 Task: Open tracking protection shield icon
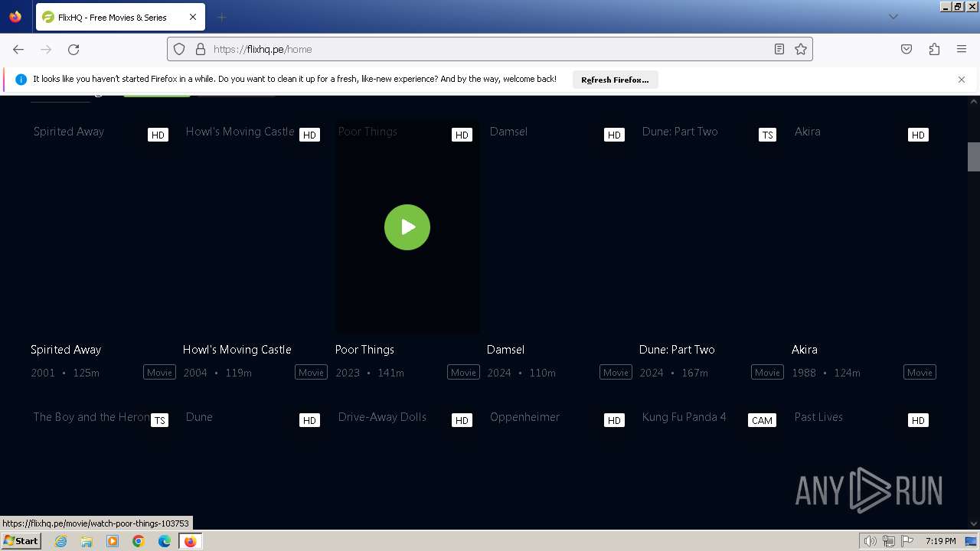click(179, 49)
